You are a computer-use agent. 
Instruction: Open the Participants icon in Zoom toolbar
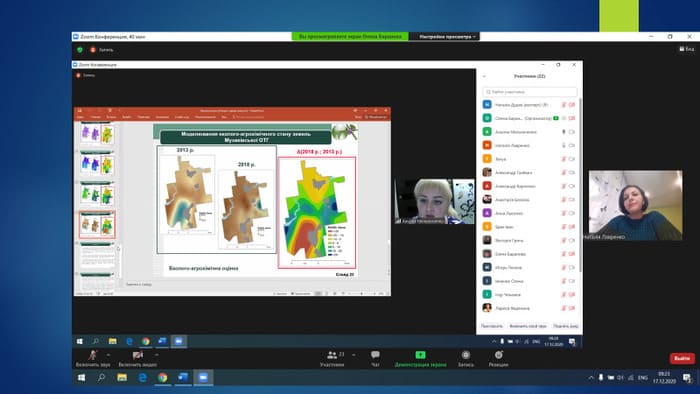click(332, 358)
